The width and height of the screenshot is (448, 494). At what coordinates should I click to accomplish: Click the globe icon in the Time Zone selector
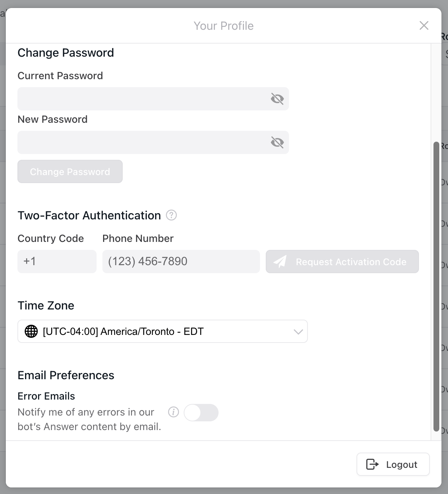click(x=31, y=331)
